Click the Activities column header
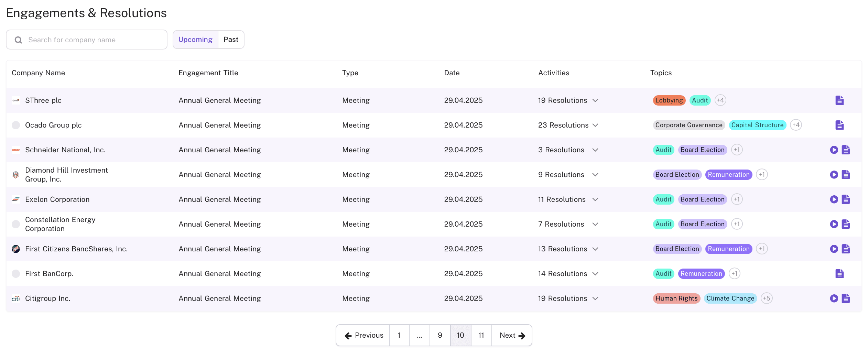 click(x=554, y=73)
